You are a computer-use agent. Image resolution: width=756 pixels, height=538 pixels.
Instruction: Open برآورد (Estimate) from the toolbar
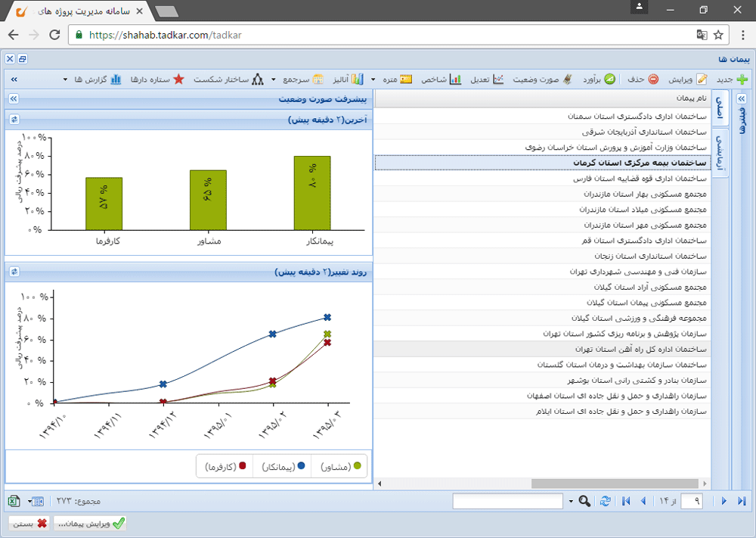[609, 79]
